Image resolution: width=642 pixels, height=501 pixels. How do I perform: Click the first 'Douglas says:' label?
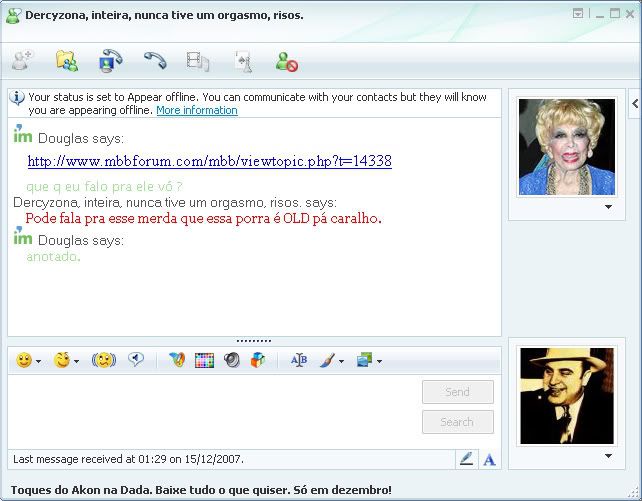point(81,139)
